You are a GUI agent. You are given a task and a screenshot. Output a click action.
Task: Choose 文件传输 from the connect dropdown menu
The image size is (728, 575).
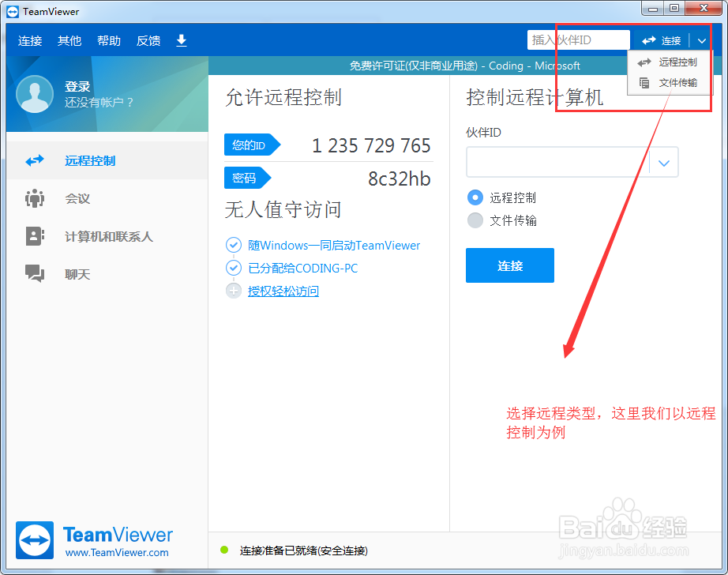pos(669,83)
